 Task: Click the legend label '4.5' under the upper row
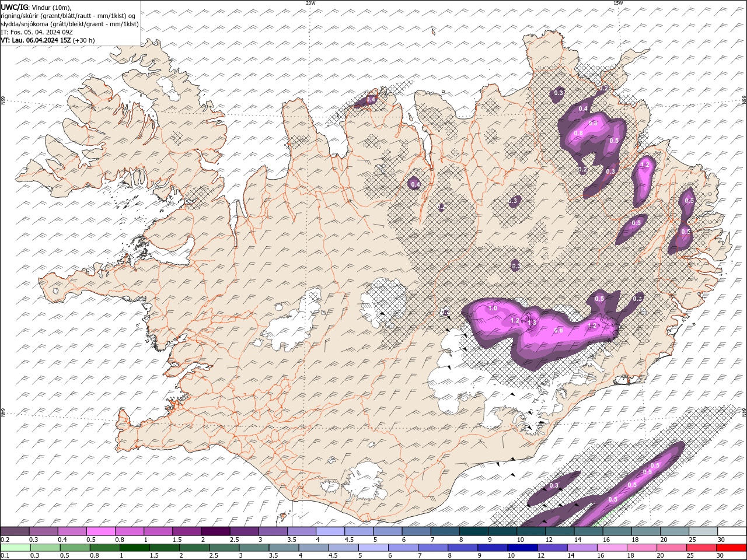pyautogui.click(x=349, y=540)
